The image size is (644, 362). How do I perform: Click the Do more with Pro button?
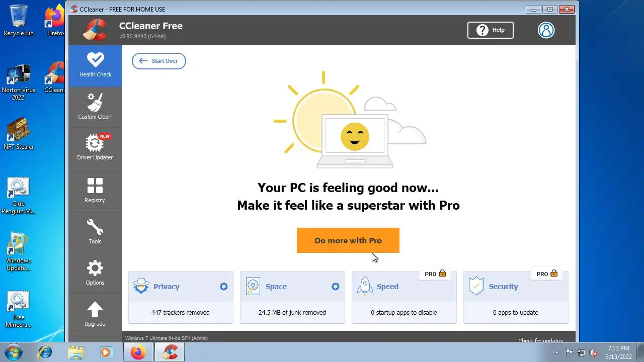pyautogui.click(x=348, y=240)
